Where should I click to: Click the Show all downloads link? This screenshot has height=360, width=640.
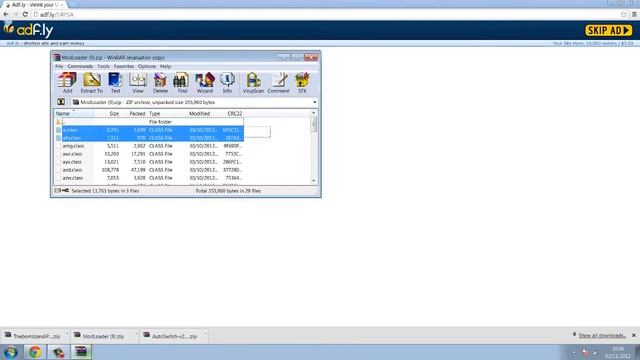pyautogui.click(x=602, y=336)
